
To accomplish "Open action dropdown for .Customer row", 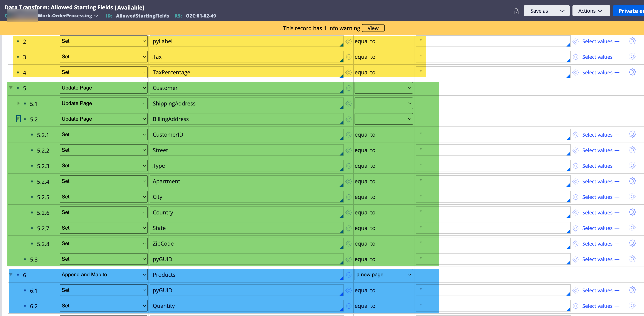I will tap(103, 88).
